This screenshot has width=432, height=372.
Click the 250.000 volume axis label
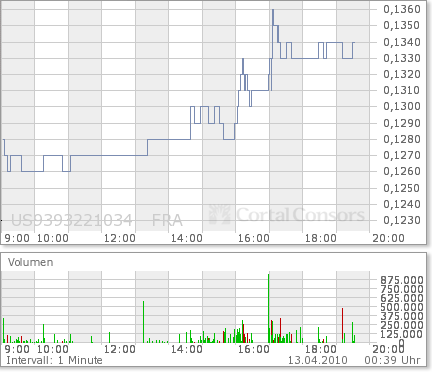402,325
